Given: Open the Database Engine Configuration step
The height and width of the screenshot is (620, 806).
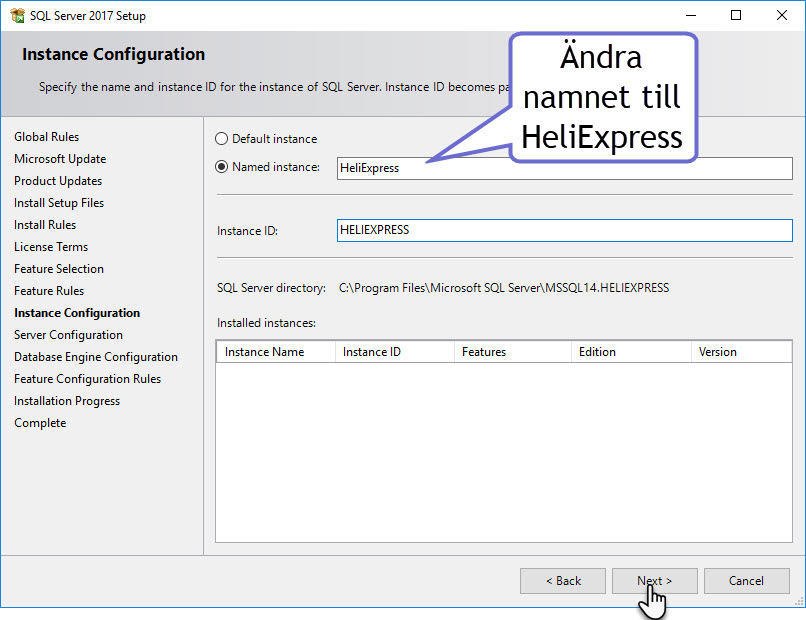Looking at the screenshot, I should click(96, 357).
